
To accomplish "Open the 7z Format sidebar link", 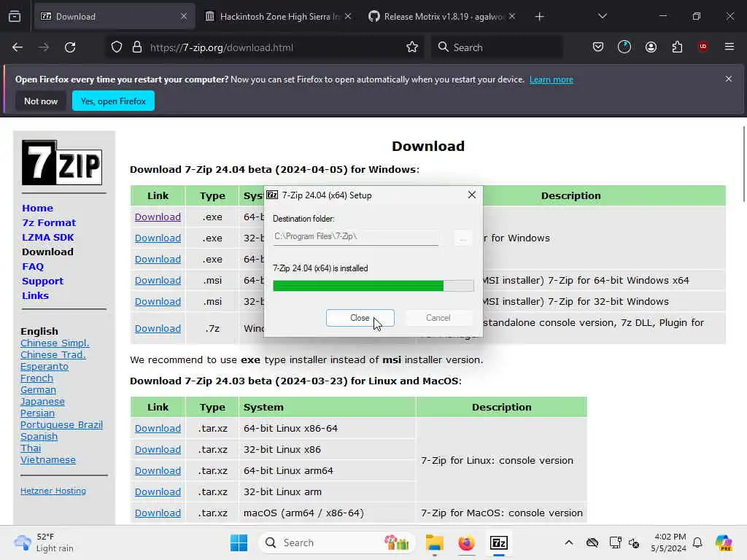I will pyautogui.click(x=49, y=222).
